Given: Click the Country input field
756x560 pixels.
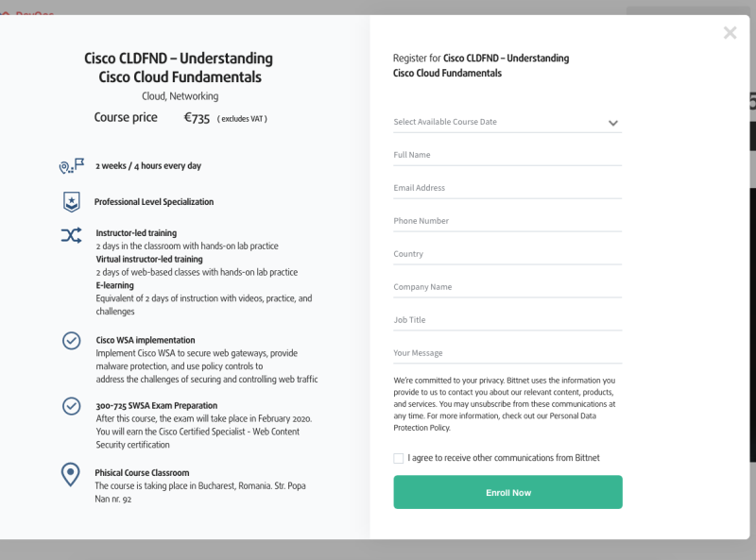Looking at the screenshot, I should (x=507, y=254).
